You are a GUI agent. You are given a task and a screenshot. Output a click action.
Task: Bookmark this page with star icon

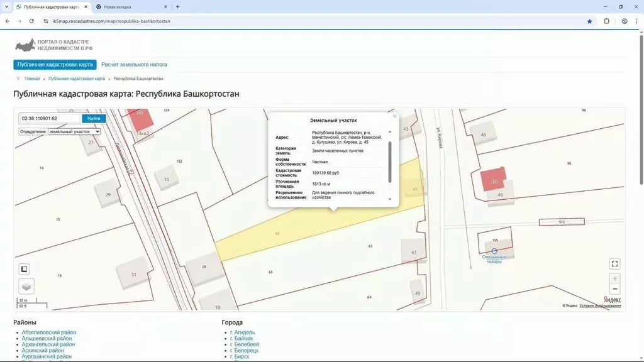(x=589, y=21)
